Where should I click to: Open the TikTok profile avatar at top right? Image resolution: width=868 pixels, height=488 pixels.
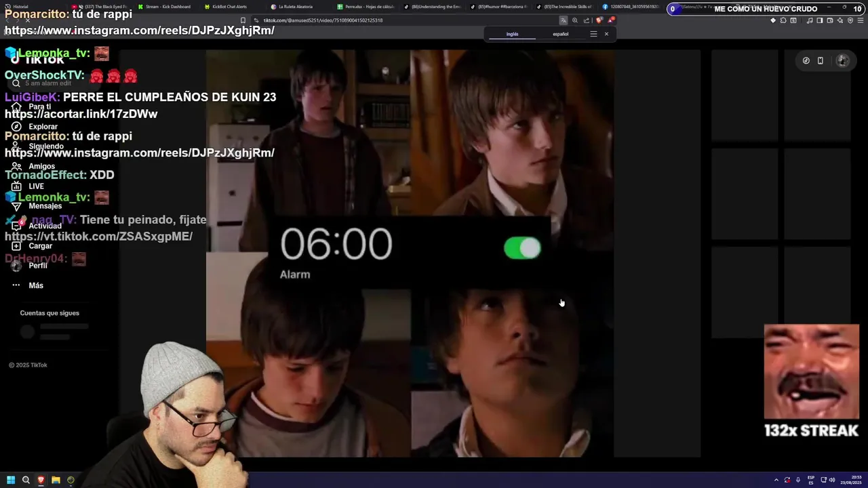842,60
